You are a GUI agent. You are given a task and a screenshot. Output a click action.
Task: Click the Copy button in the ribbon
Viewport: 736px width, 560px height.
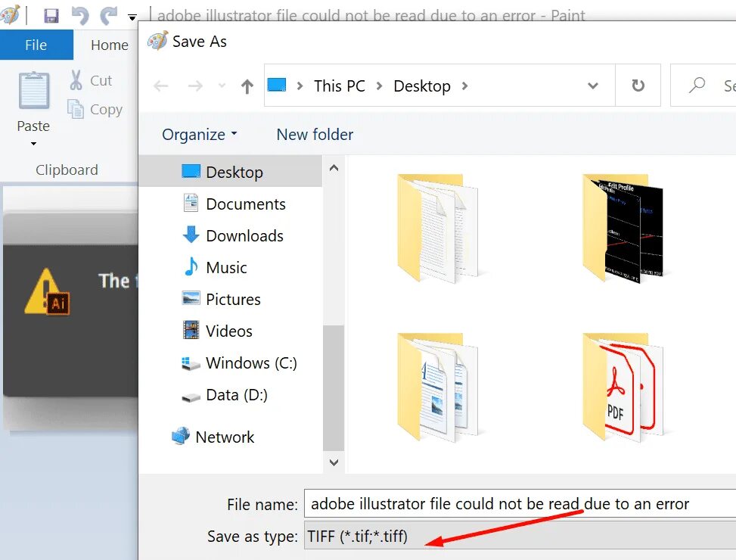95,109
